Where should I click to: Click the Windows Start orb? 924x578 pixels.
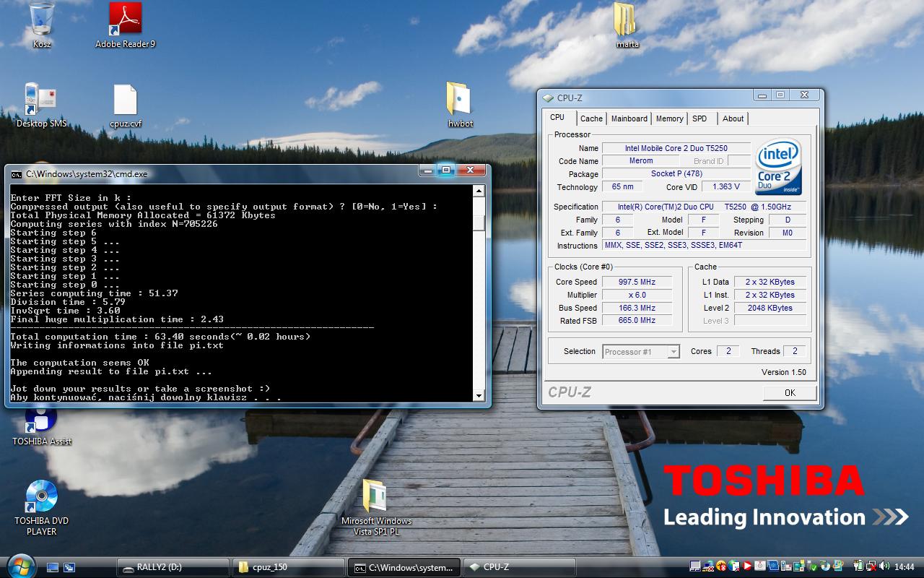(x=19, y=566)
